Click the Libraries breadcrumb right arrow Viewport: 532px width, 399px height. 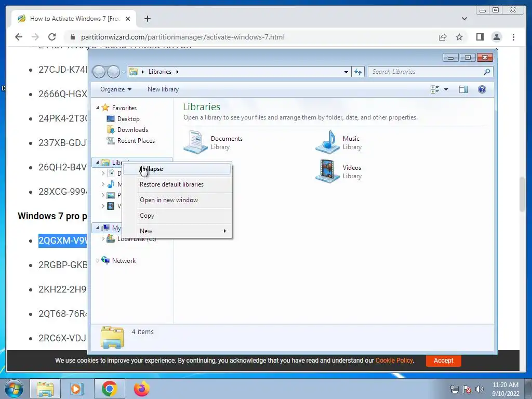point(178,72)
